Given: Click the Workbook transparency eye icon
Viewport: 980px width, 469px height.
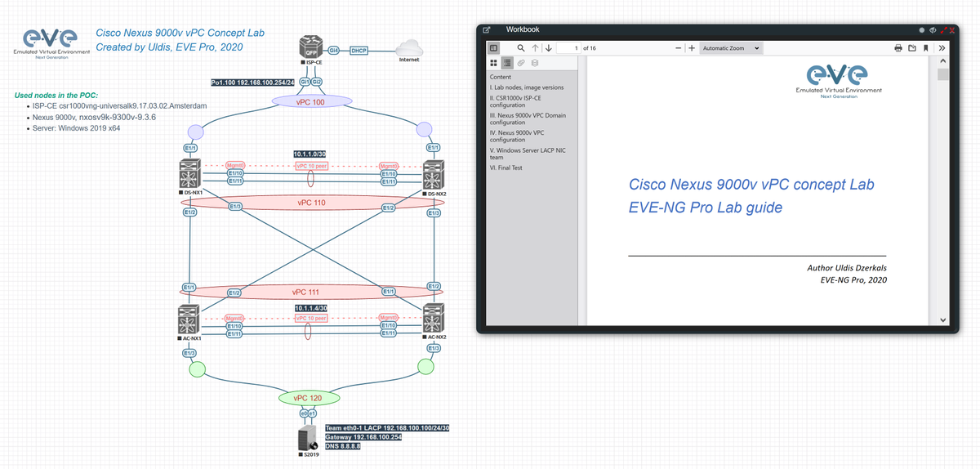Looking at the screenshot, I should pos(933,29).
